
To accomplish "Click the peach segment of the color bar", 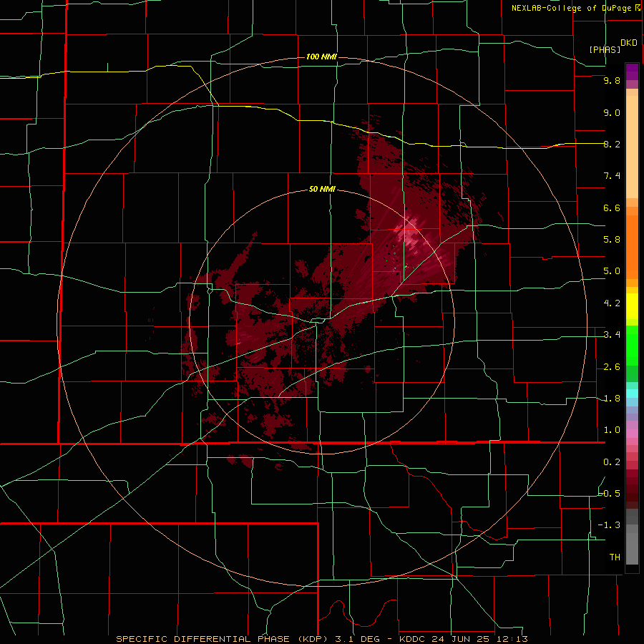I will coord(632,147).
